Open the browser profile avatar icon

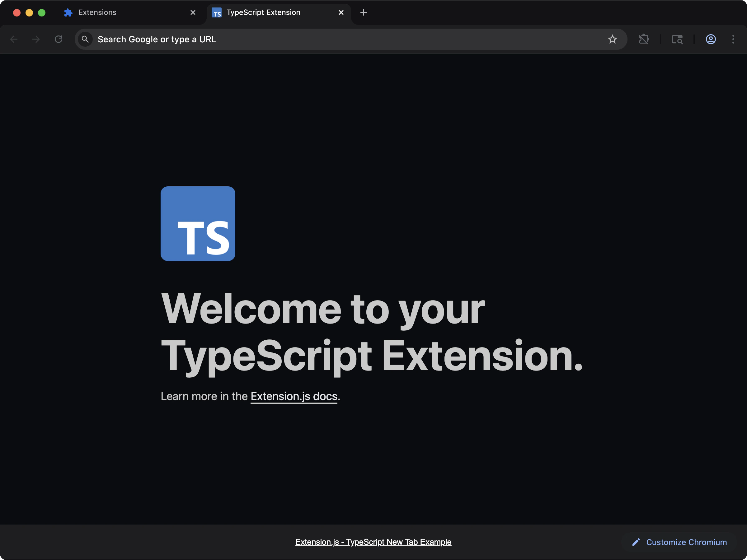(711, 39)
